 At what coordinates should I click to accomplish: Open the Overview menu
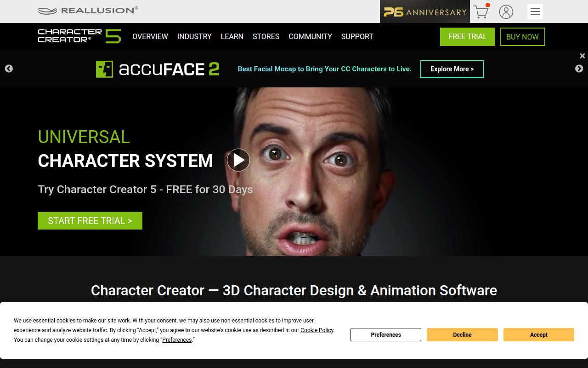tap(150, 36)
